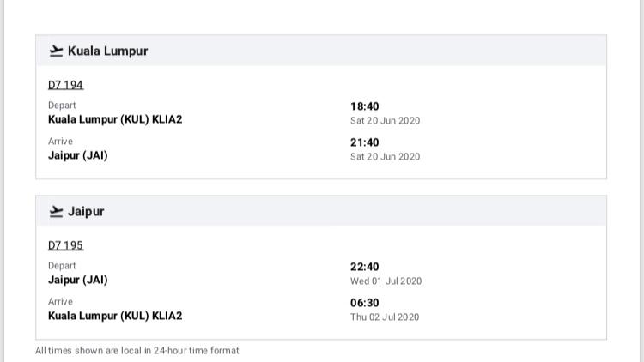
Task: Click Kuala Lumpur (KUL) KLIA2 arrival airport
Action: tap(115, 316)
